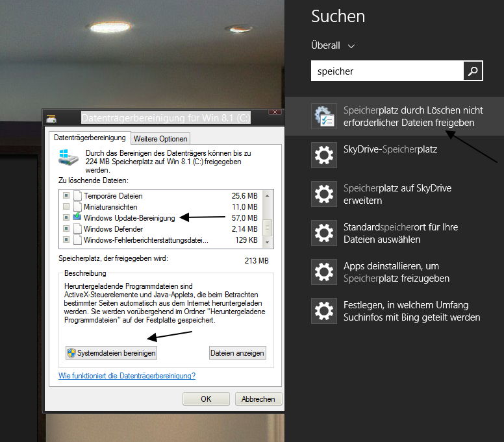Click file icon of Temporäre Dateien
Viewport: 504px width, 442px height.
click(x=77, y=195)
